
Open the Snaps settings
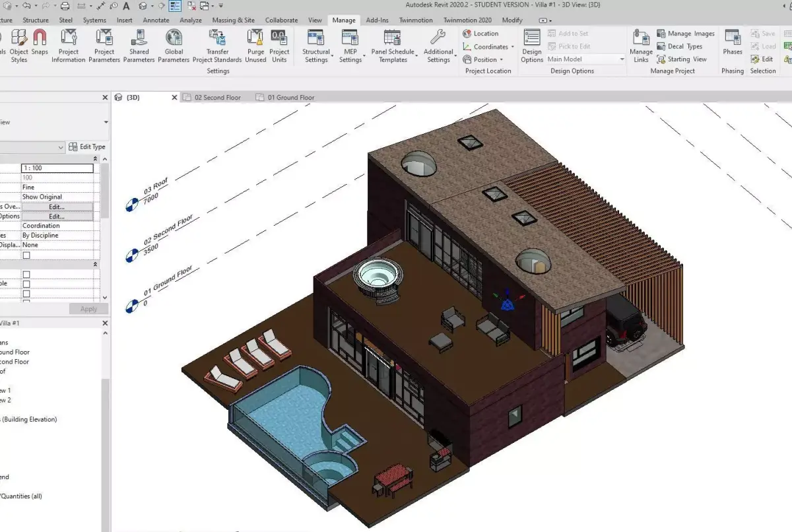40,44
